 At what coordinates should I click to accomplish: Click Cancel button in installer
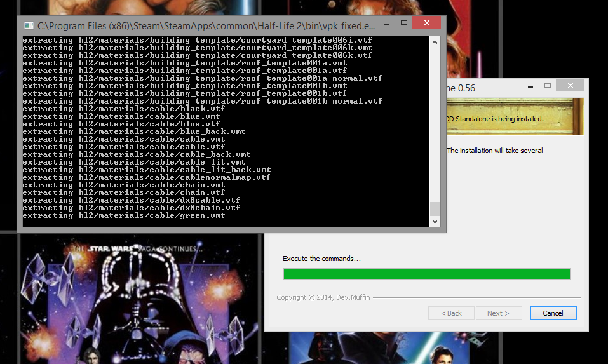click(553, 313)
